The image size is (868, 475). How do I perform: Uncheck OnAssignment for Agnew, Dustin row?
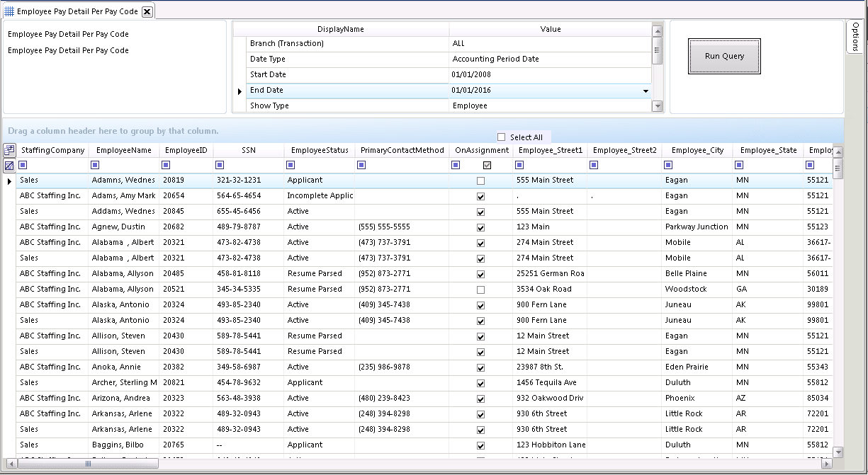[x=481, y=228]
